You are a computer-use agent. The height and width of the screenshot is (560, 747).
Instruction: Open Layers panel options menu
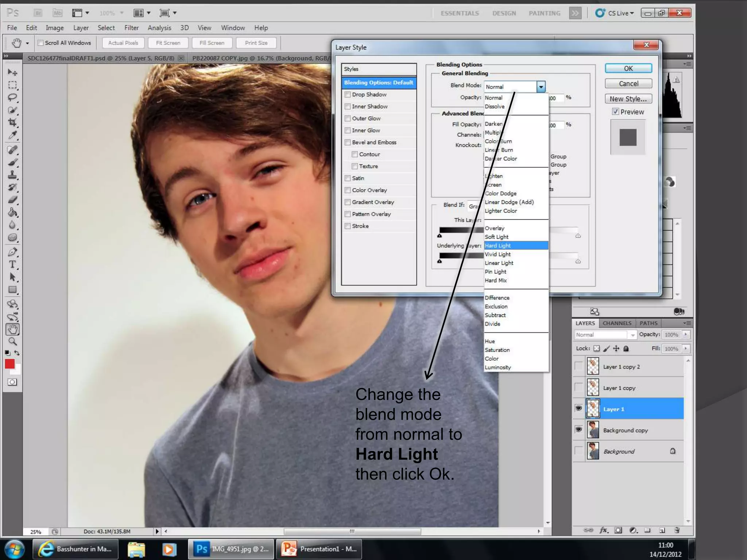pos(687,323)
